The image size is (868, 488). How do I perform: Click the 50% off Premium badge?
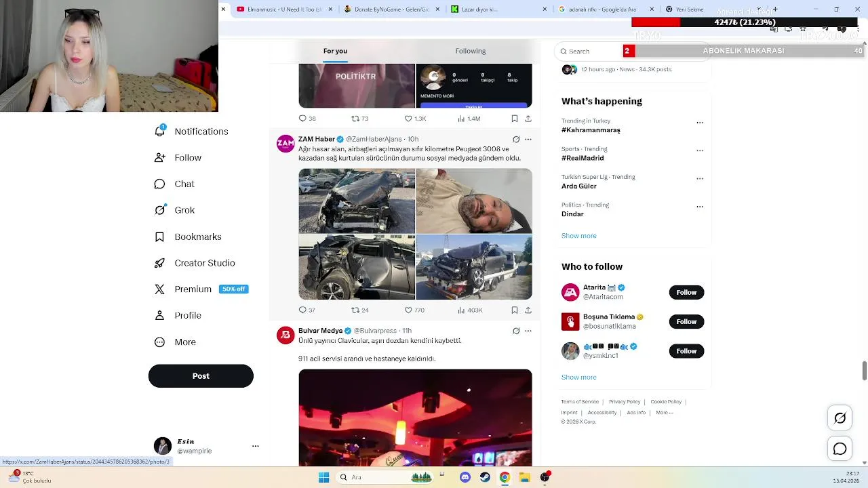[x=234, y=289]
